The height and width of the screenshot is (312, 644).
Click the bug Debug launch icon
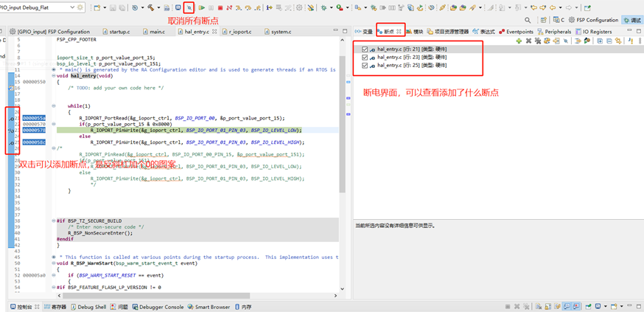tap(323, 7)
